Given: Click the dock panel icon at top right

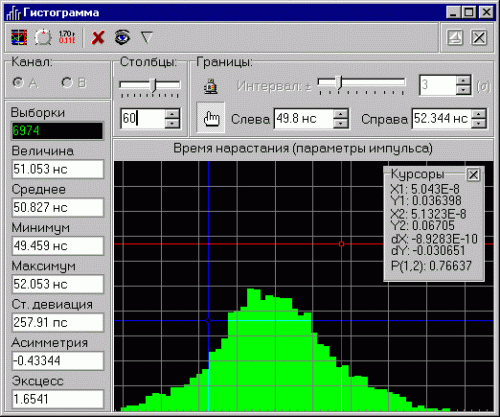Looking at the screenshot, I should tap(455, 37).
